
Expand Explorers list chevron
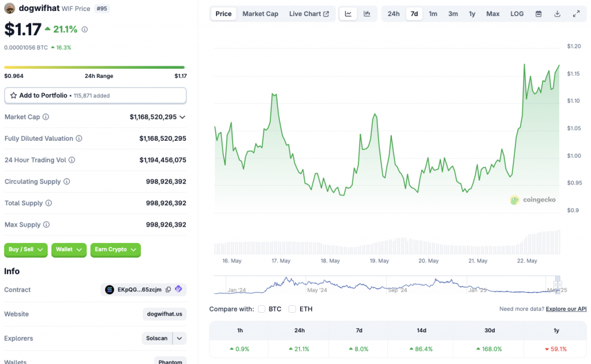click(x=179, y=339)
